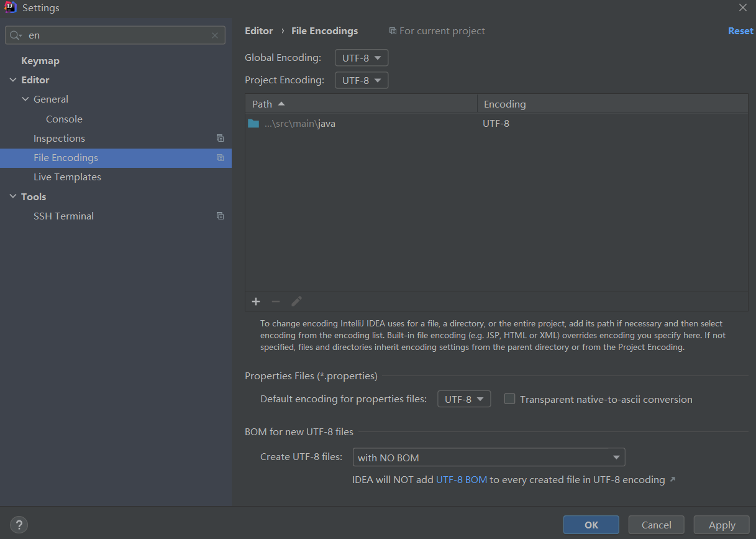Open Live Templates settings page
The image size is (756, 539).
coord(67,177)
